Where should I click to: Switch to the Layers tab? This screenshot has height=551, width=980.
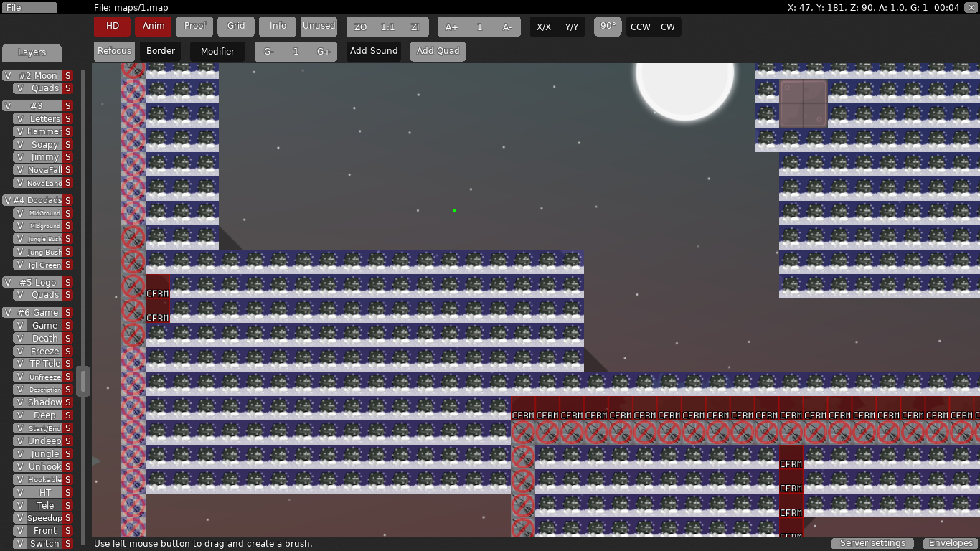pyautogui.click(x=32, y=52)
